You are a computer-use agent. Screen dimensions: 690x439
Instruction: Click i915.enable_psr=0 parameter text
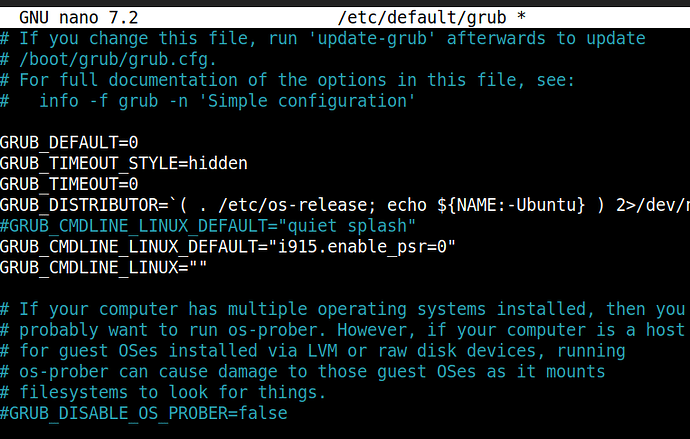(362, 247)
